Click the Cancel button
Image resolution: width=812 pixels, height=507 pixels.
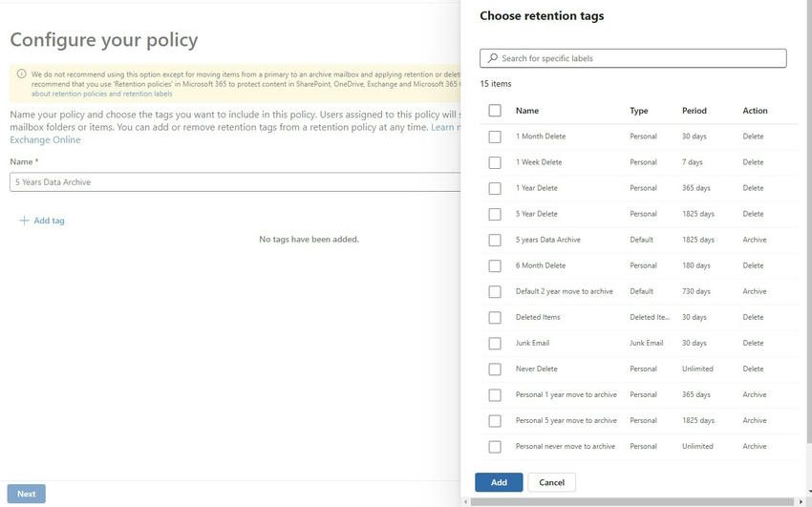click(551, 482)
